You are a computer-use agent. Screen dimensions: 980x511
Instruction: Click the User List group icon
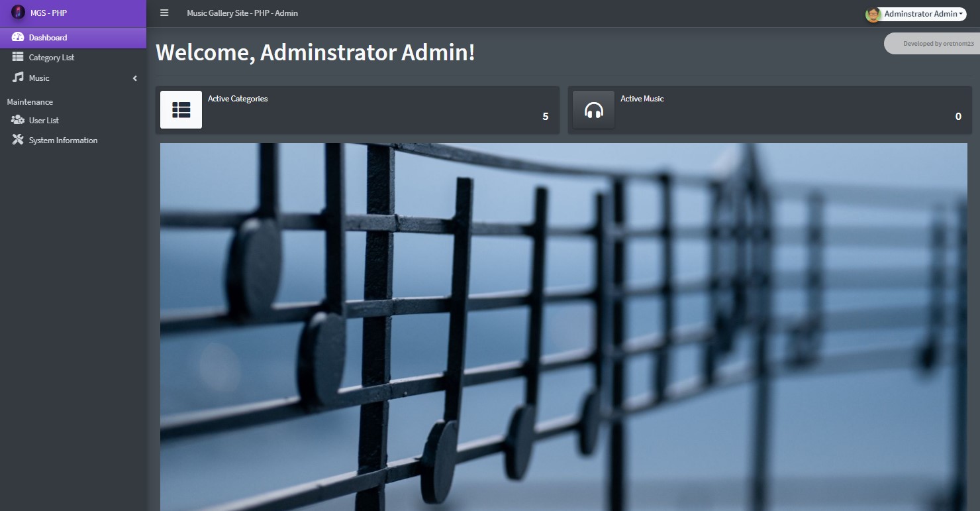(18, 120)
